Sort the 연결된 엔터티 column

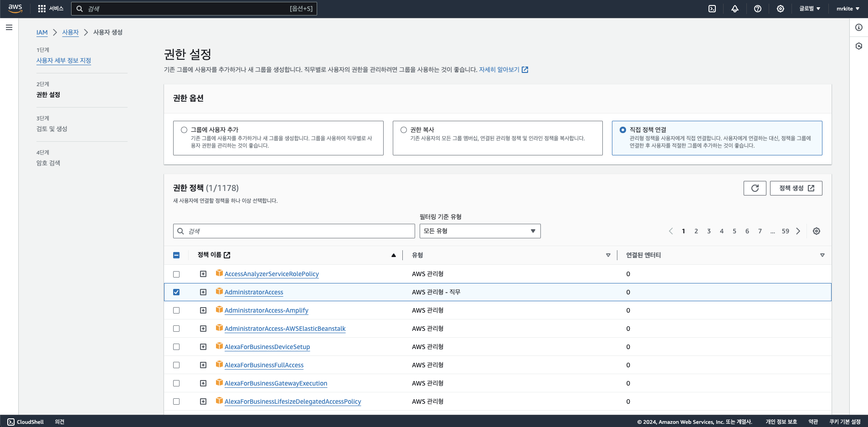[x=822, y=255]
